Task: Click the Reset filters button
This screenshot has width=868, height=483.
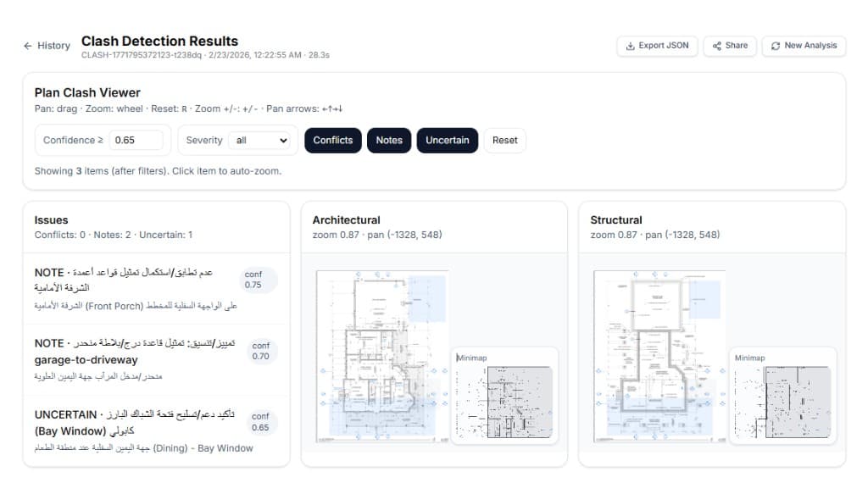Action: (505, 141)
